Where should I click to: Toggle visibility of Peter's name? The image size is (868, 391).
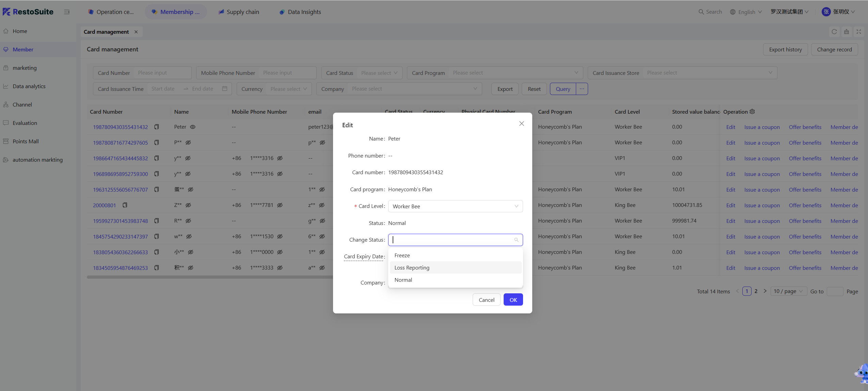point(193,127)
